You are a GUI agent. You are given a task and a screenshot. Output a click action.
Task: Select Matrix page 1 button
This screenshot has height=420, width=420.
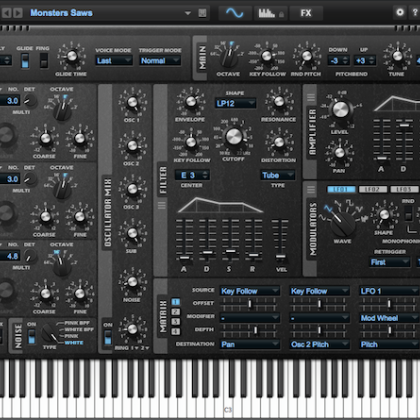[x=175, y=302]
